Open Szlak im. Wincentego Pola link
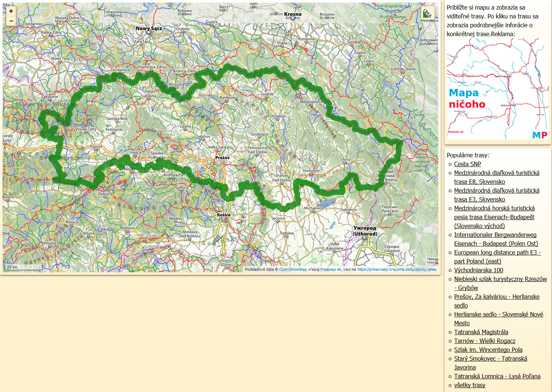Screen dimensions: 552x392 pyautogui.click(x=488, y=350)
